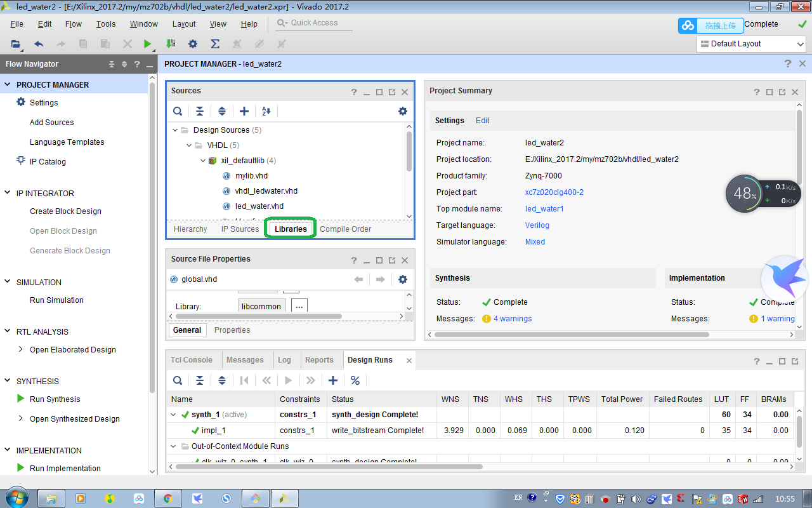Toggle the blue upload switch near Complete status

click(687, 24)
